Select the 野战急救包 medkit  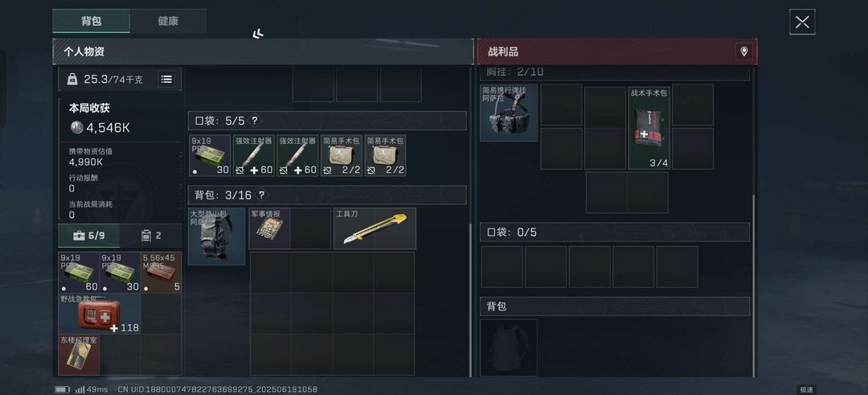click(x=100, y=314)
